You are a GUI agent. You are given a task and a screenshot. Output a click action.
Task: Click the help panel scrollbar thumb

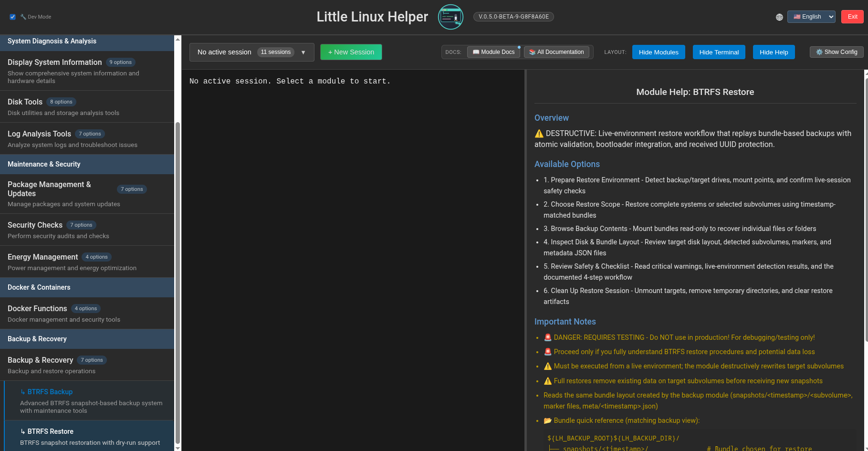pyautogui.click(x=866, y=210)
